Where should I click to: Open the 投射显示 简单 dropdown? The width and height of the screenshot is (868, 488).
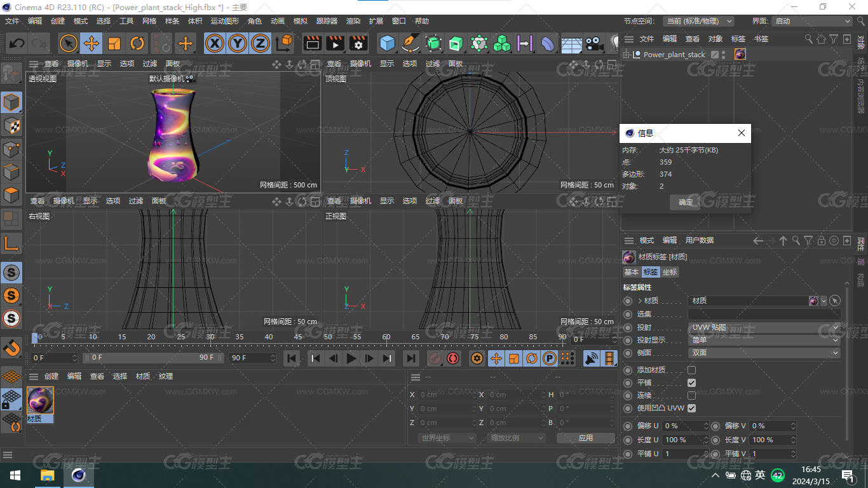coord(764,340)
